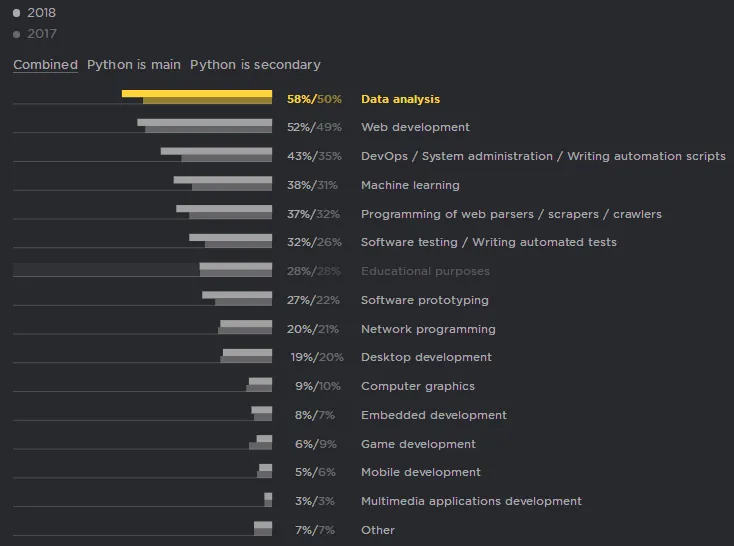The height and width of the screenshot is (546, 734).
Task: Open the Python is secondary tab
Action: click(x=255, y=65)
